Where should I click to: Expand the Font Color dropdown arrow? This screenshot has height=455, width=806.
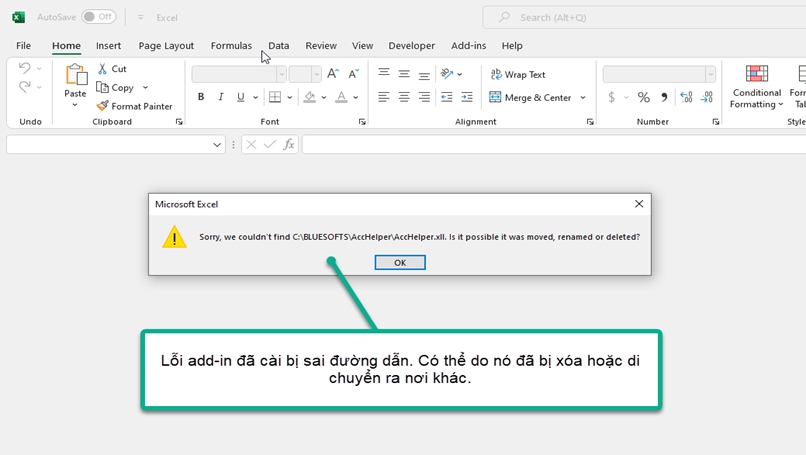point(356,97)
